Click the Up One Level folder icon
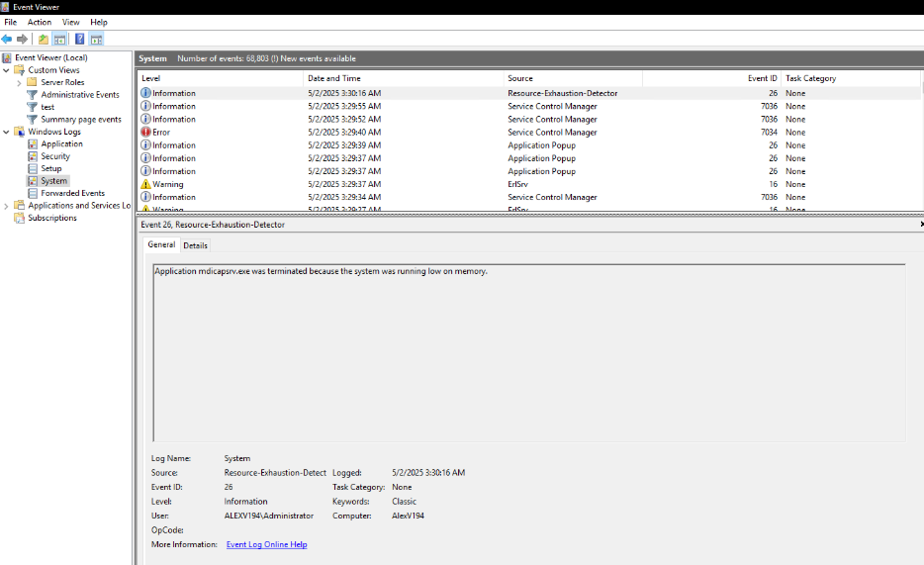924x565 pixels. pos(43,40)
